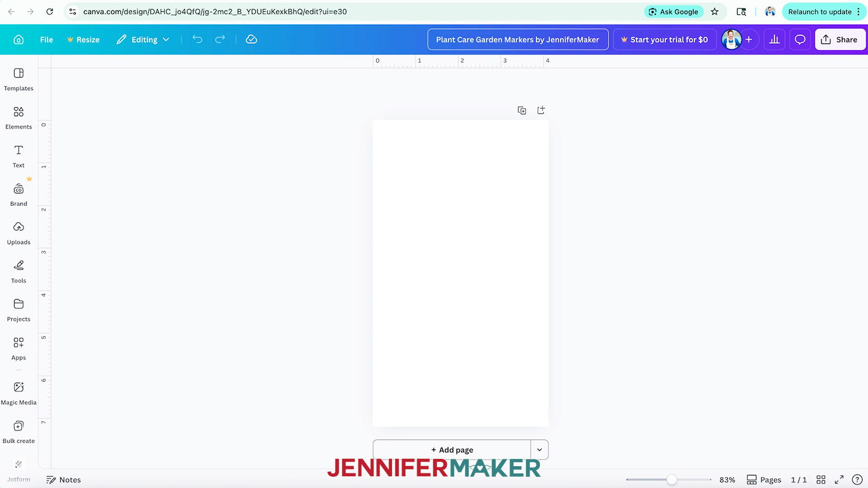Open the Apps panel
The height and width of the screenshot is (488, 868).
(18, 349)
